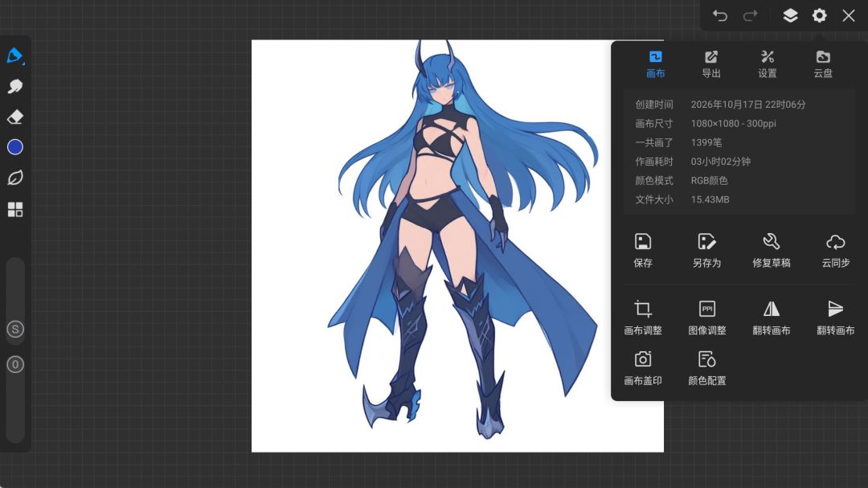Switch to the 导出 export tab
The height and width of the screenshot is (488, 868).
click(x=711, y=64)
